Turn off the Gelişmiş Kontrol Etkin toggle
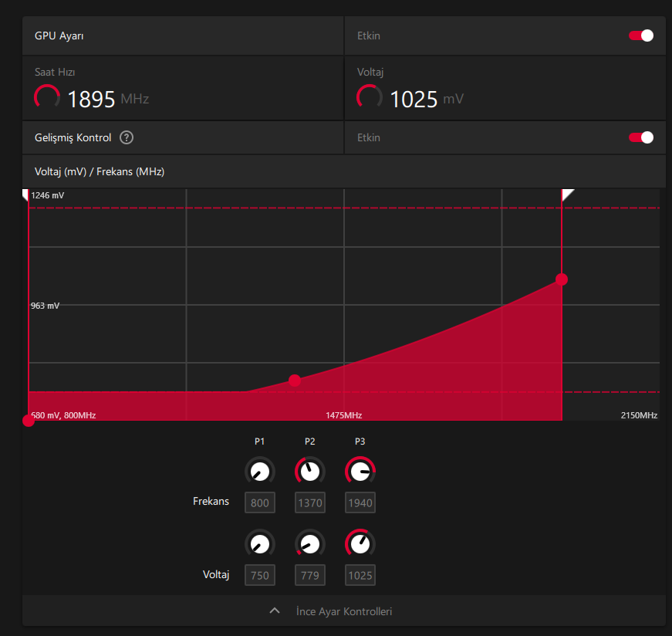Image resolution: width=672 pixels, height=636 pixels. (x=641, y=137)
